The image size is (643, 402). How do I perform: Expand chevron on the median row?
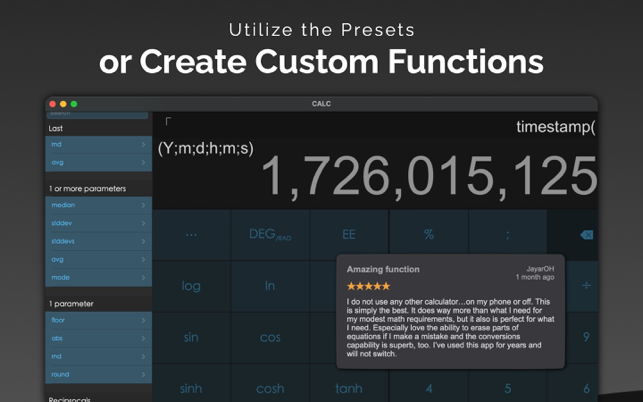pos(143,205)
